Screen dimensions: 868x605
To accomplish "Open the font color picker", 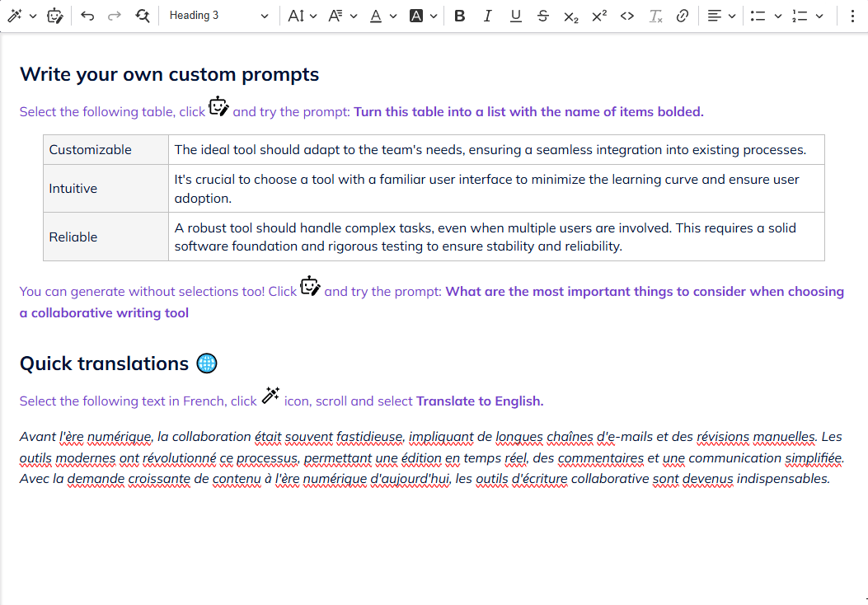I will coord(382,16).
